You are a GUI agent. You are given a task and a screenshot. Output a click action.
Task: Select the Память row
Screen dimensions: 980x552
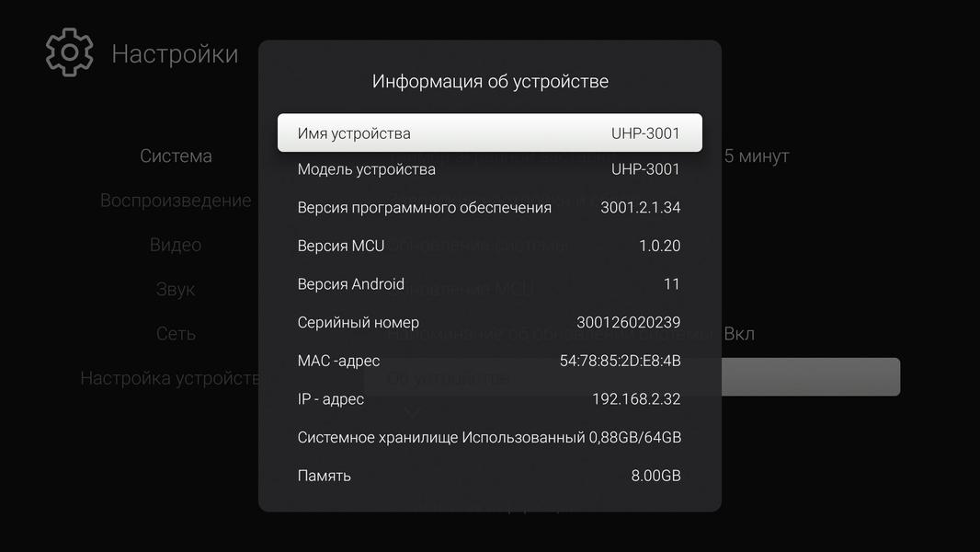[489, 476]
